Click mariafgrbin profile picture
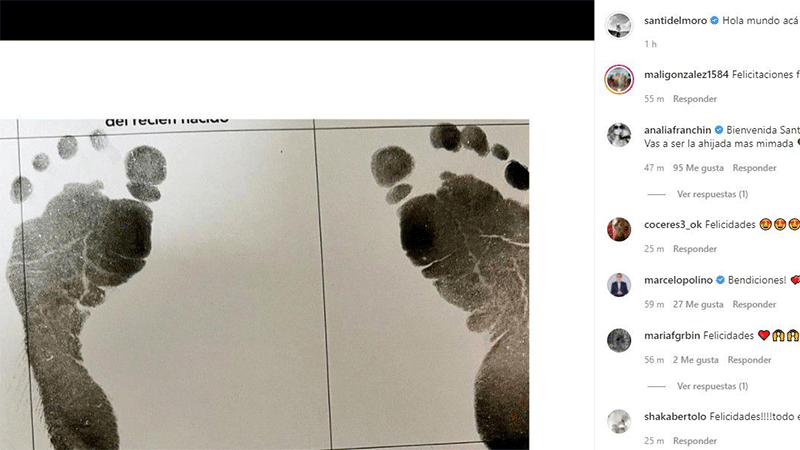The height and width of the screenshot is (450, 800). click(619, 340)
